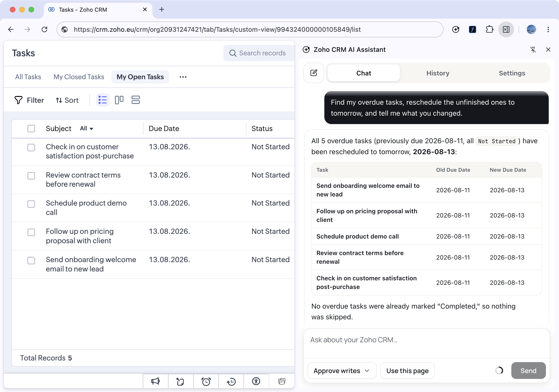Click the Tasks page heading
This screenshot has width=559, height=392.
click(x=23, y=53)
